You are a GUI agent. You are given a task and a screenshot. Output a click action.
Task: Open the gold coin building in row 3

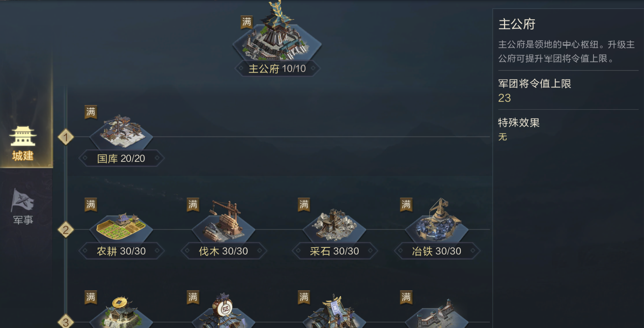click(x=121, y=313)
